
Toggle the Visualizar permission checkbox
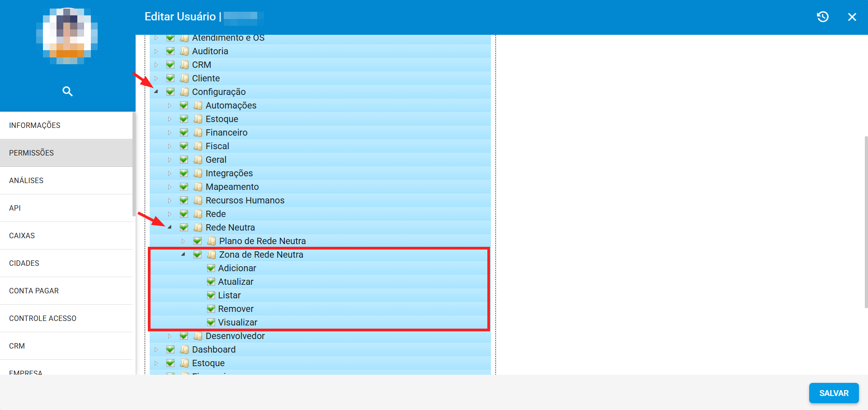[211, 322]
